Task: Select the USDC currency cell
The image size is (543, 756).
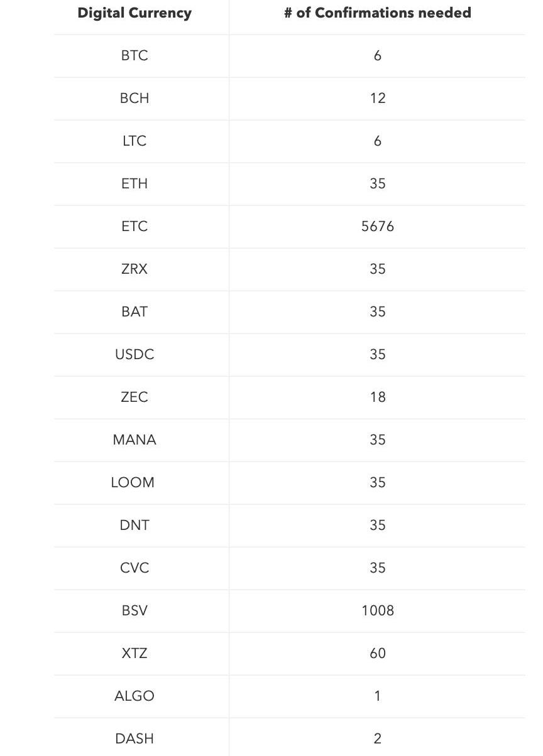Action: point(134,355)
